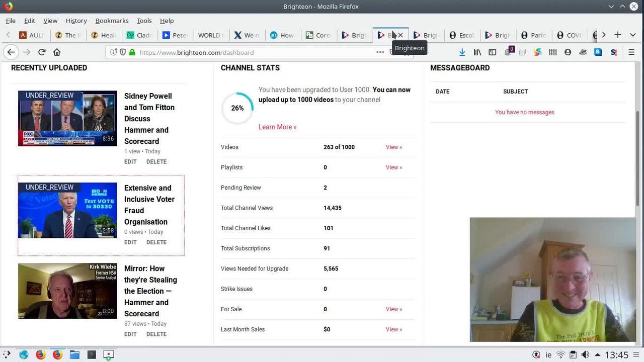The width and height of the screenshot is (644, 362).
Task: Open the Firefox downloads panel
Action: coord(462,52)
